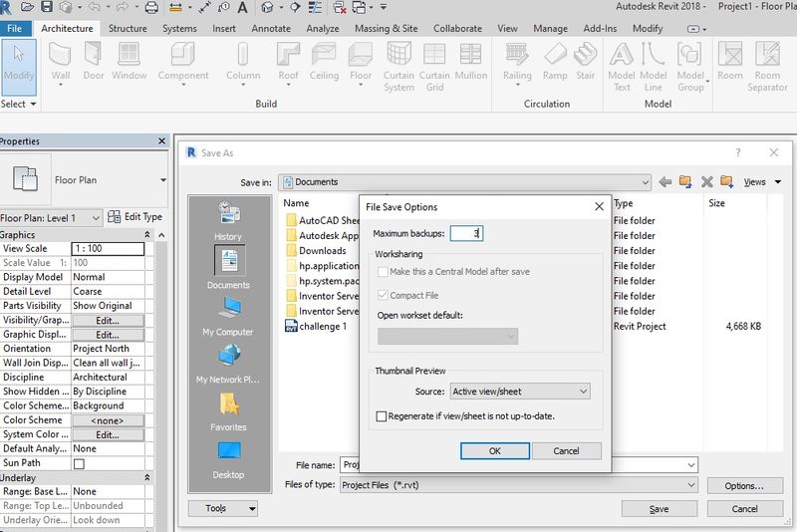Click the quick access Print icon
Image resolution: width=797 pixels, height=532 pixels.
(151, 7)
